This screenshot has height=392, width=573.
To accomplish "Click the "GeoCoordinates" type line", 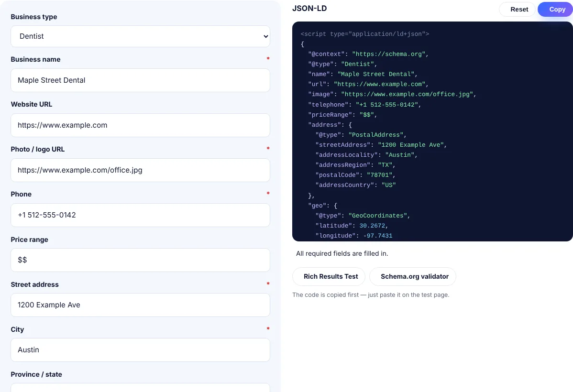I will (363, 216).
